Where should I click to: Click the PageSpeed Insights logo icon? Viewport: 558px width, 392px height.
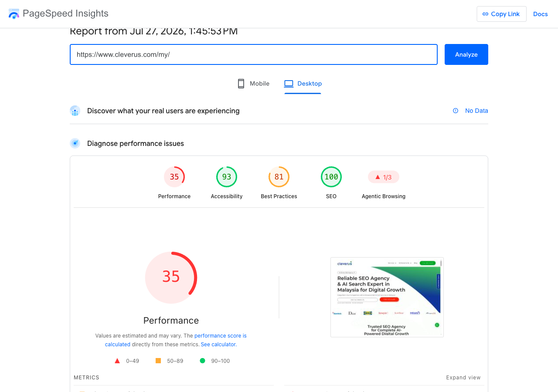(14, 14)
